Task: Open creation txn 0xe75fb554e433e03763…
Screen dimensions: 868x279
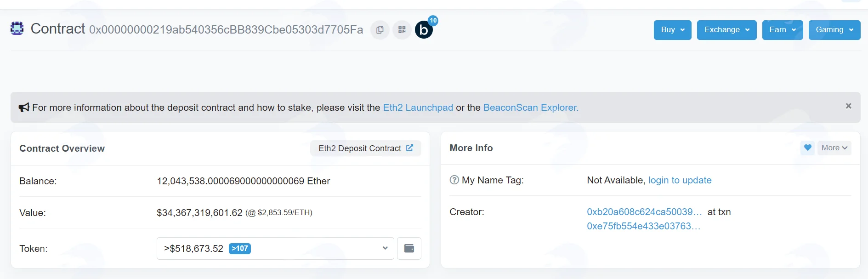Action: (643, 226)
